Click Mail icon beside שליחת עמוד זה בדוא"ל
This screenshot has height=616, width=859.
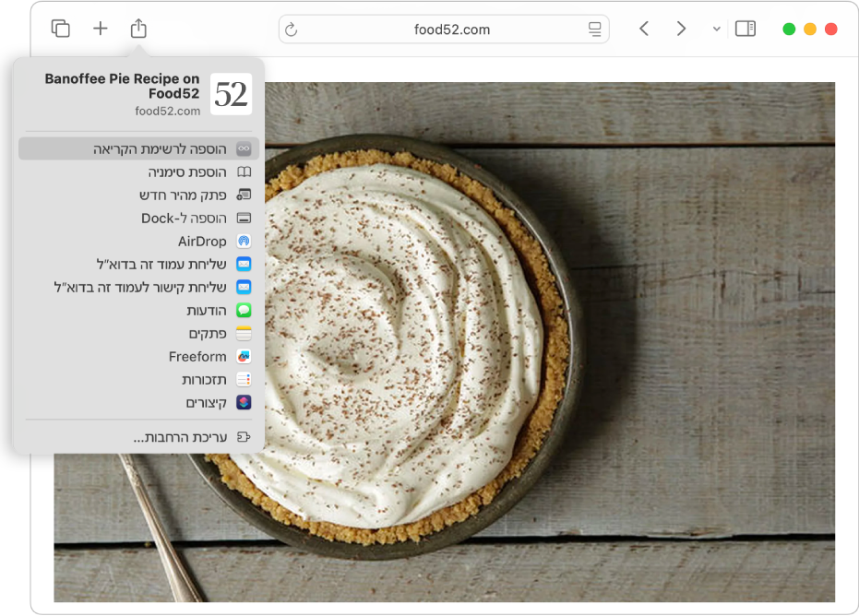pos(244,264)
